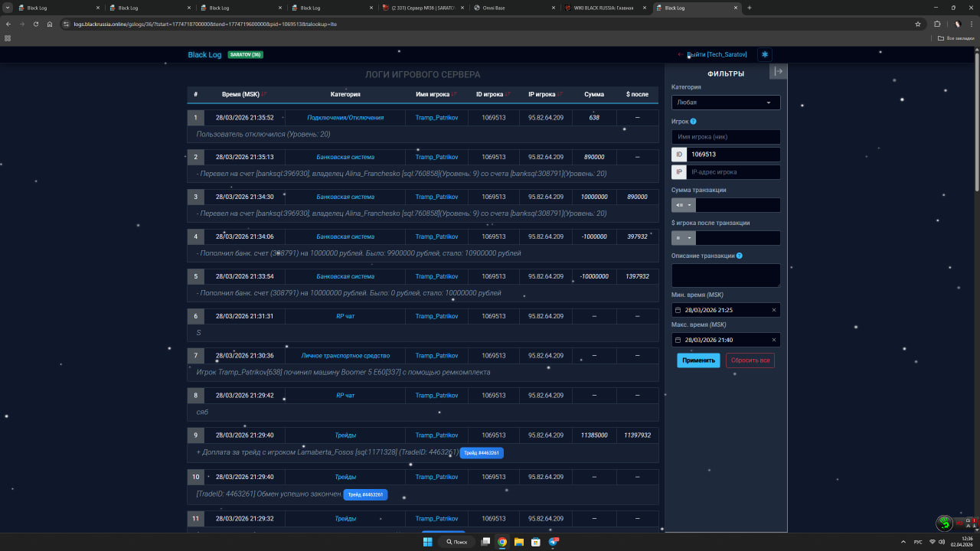This screenshot has width=980, height=551.
Task: Collapse the filters panel with arrow icon
Action: 778,71
